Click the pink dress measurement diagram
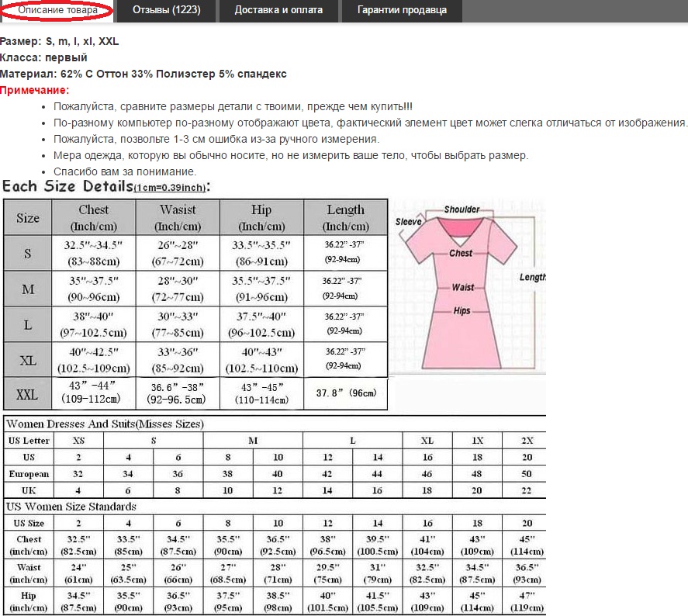This screenshot has height=616, width=688. click(x=468, y=287)
